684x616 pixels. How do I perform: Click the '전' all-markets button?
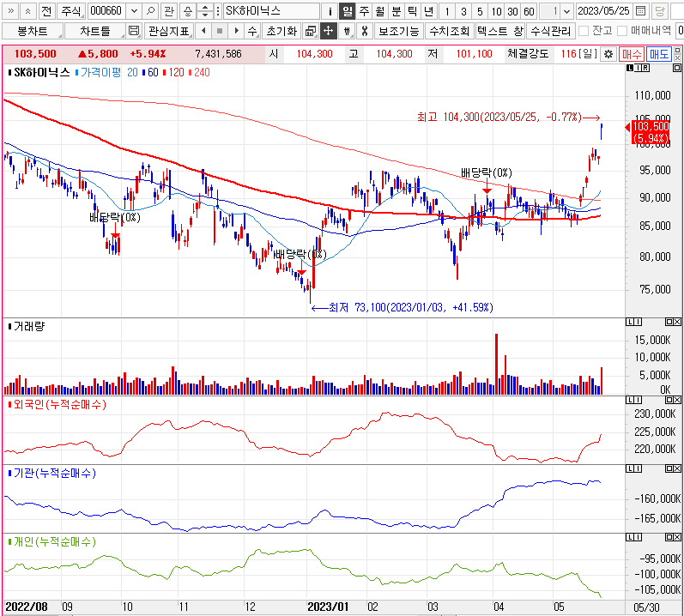46,11
